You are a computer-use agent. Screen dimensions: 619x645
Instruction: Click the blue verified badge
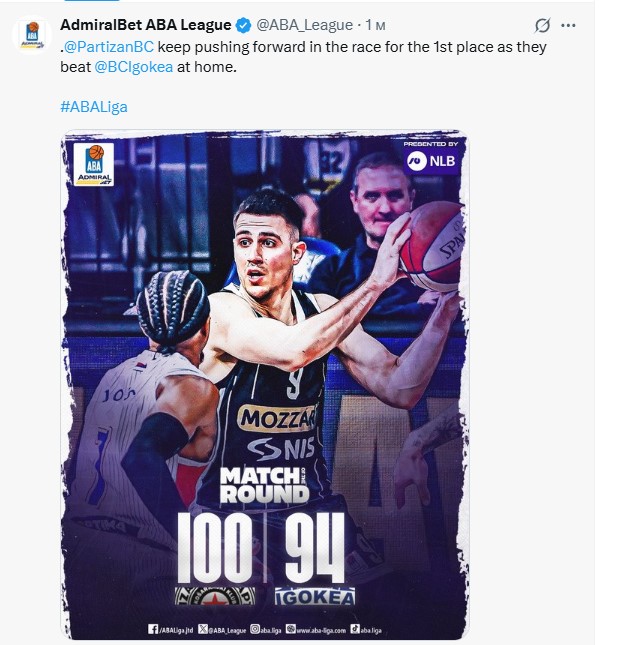(243, 26)
